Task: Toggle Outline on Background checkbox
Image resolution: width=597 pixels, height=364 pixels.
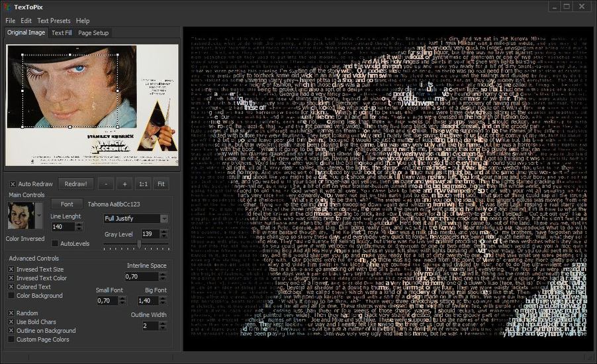Action: tap(11, 330)
